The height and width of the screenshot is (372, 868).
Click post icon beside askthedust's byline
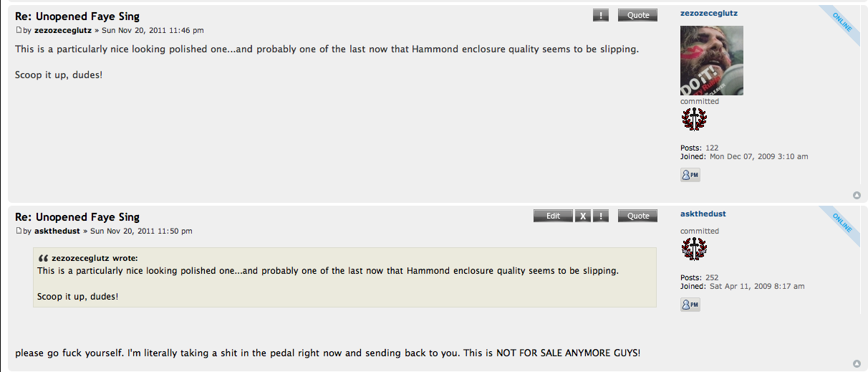click(x=19, y=232)
